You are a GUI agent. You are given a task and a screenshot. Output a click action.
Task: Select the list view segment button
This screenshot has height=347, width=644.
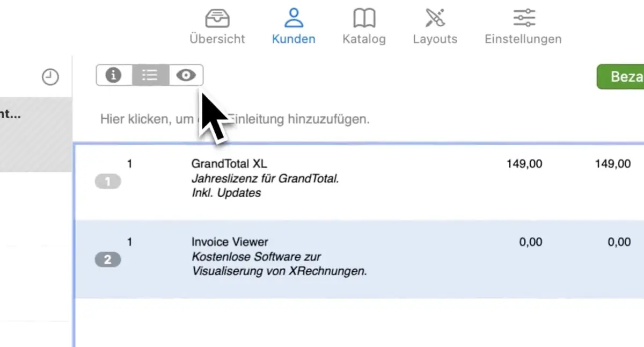[150, 75]
